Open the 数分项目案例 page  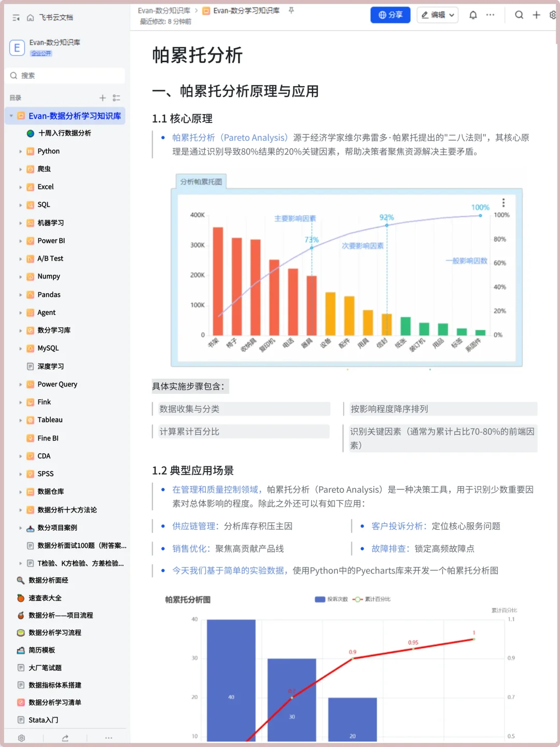57,528
